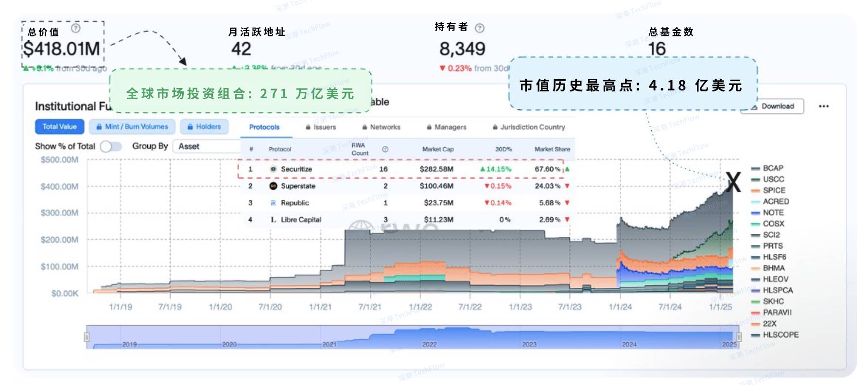Toggle BCAP series in legend
The height and width of the screenshot is (385, 868).
(x=767, y=168)
